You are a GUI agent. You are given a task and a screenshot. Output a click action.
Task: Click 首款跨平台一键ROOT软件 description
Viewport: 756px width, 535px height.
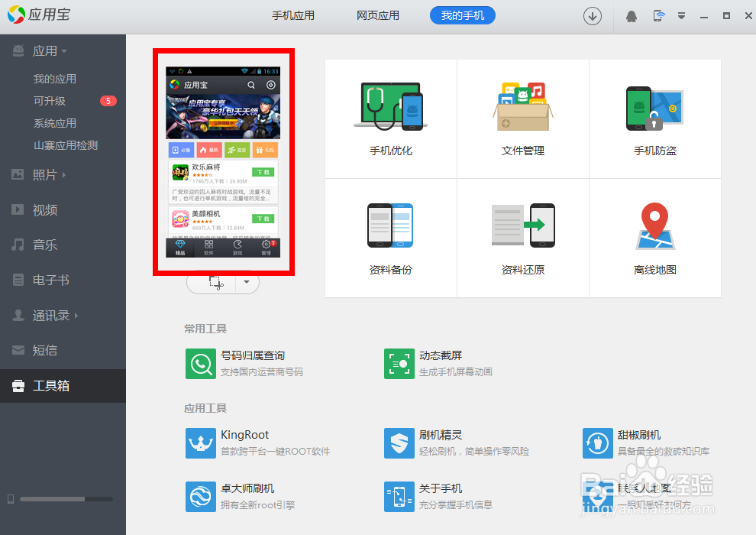pos(276,452)
